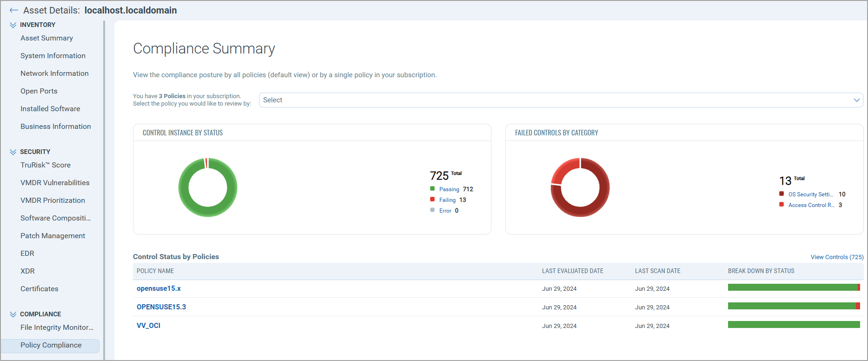
Task: Open the OPENSUSE15.3 policy link
Action: (x=161, y=307)
